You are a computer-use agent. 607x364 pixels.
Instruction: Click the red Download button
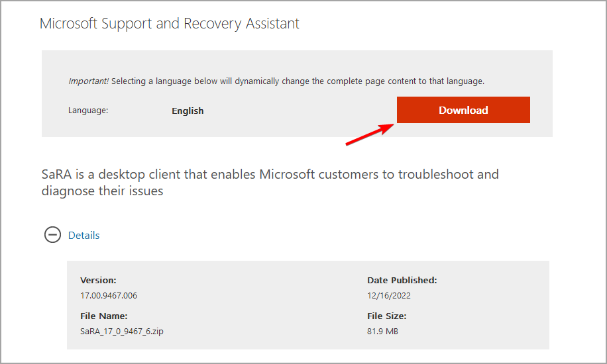click(463, 110)
